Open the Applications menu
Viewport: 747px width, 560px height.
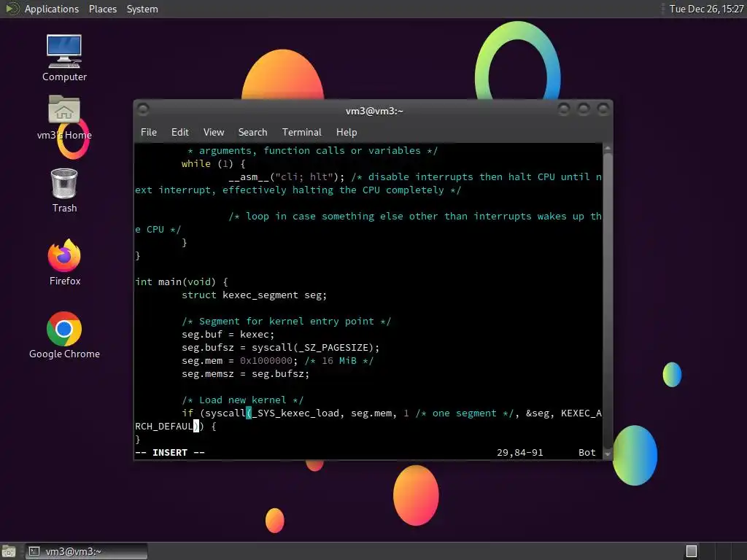[52, 9]
